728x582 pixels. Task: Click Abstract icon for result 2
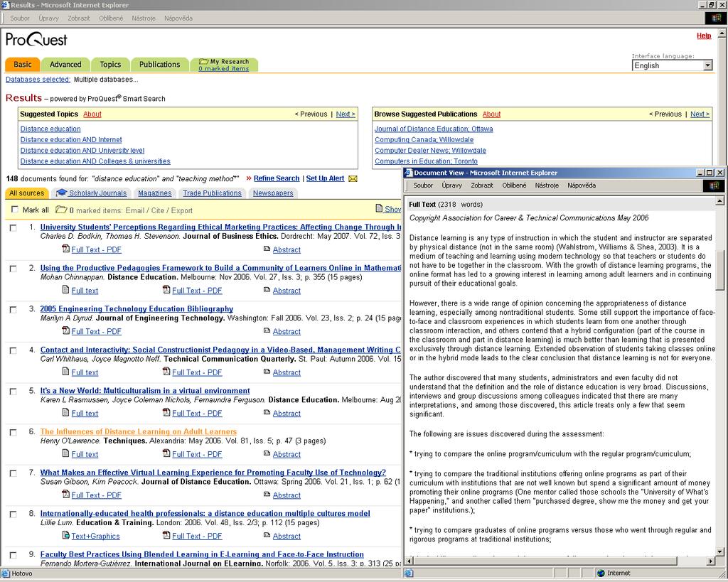pos(267,290)
